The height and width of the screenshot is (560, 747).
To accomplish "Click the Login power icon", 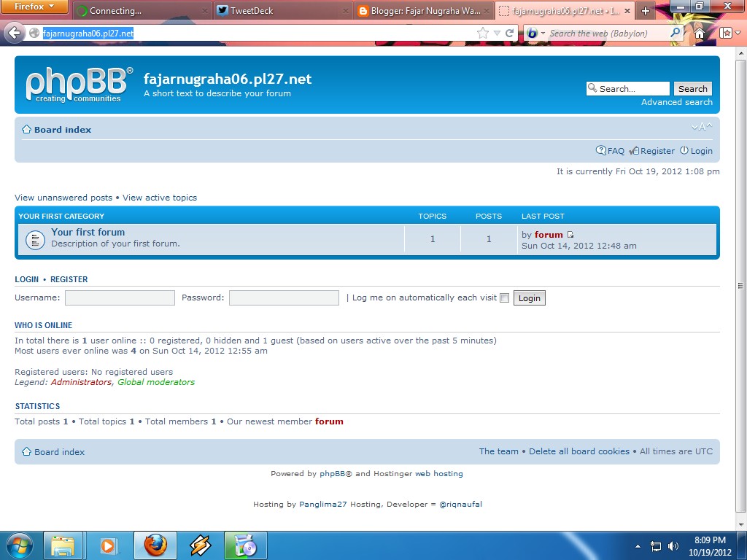I will 684,150.
